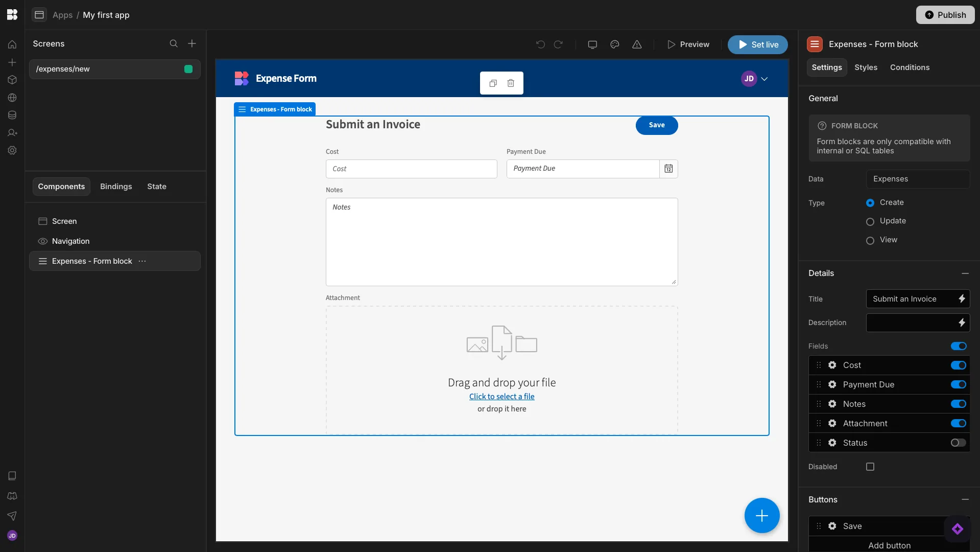
Task: Delete the selected form block via trash icon
Action: [511, 83]
